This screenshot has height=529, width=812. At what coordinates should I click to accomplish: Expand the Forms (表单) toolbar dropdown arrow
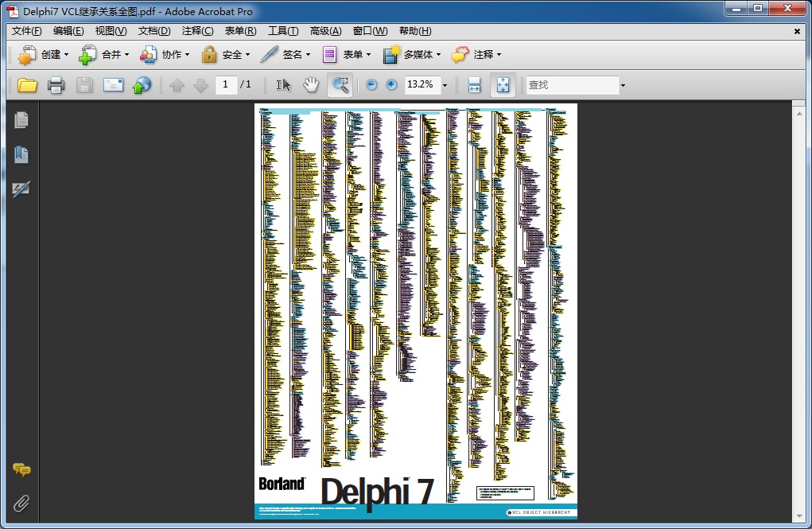click(369, 55)
